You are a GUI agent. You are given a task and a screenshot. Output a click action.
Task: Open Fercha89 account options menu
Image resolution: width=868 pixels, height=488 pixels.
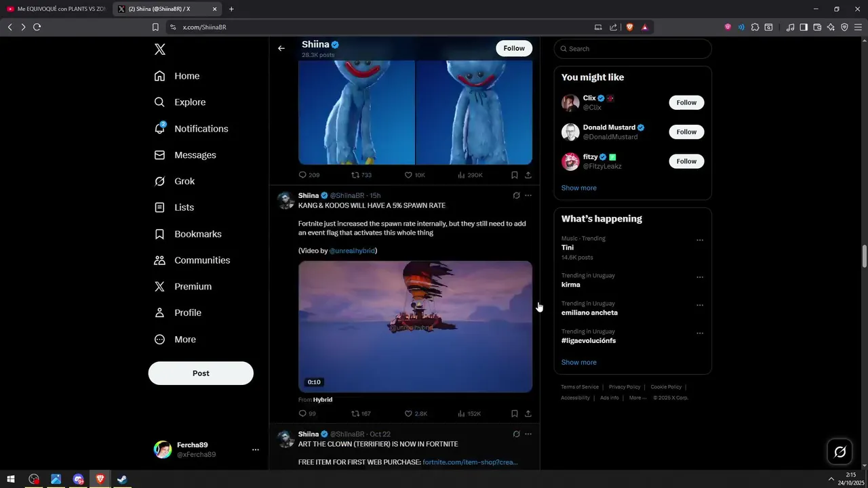(x=256, y=449)
